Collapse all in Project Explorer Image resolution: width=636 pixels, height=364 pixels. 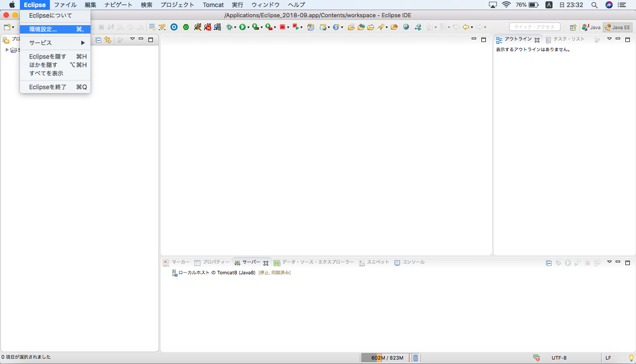(x=98, y=40)
